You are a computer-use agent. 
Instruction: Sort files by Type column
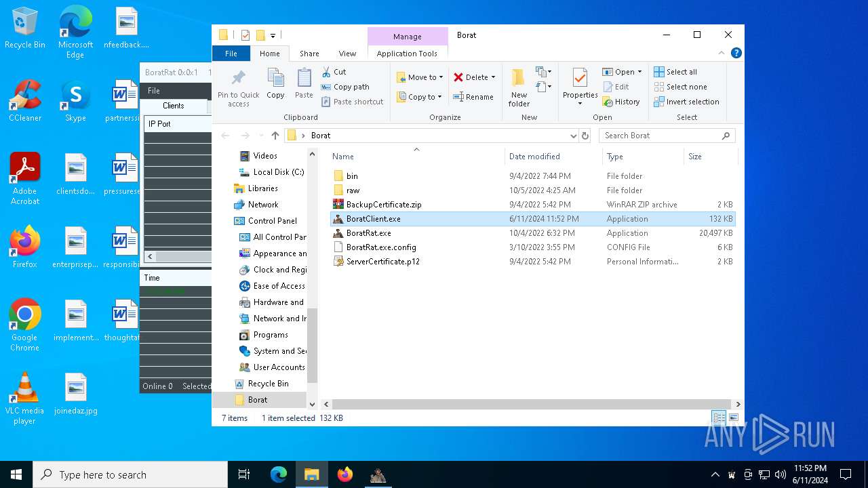[x=643, y=157]
